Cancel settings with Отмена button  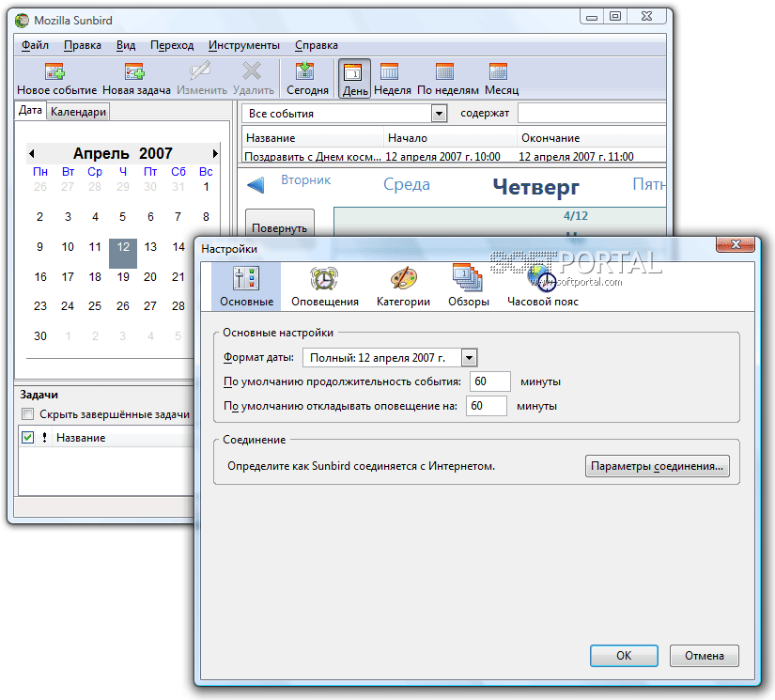coord(705,656)
